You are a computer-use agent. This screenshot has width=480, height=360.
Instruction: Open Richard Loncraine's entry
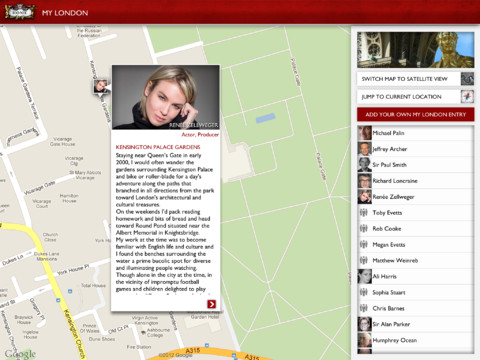pos(415,181)
